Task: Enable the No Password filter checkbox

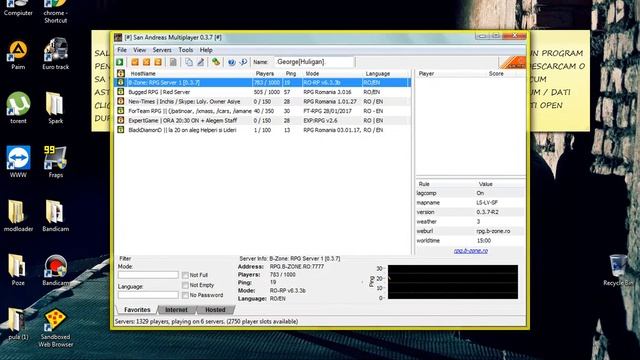Action: [185, 295]
